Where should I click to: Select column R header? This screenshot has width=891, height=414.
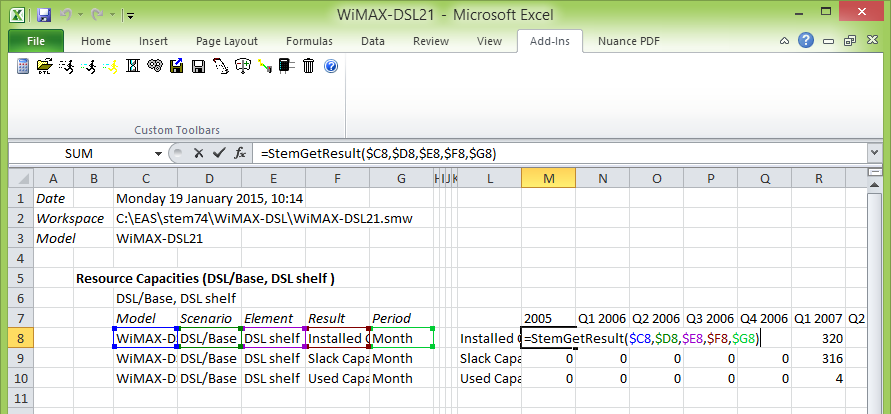[819, 179]
